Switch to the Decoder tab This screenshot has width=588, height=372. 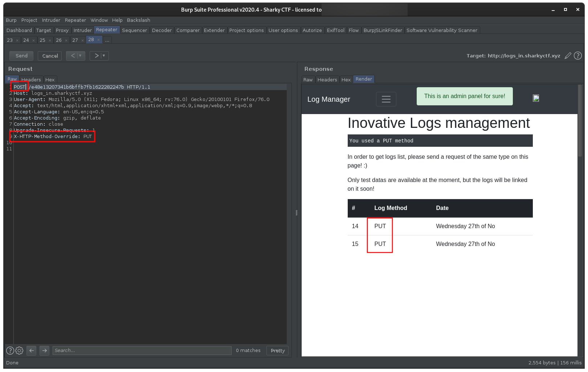coord(162,31)
